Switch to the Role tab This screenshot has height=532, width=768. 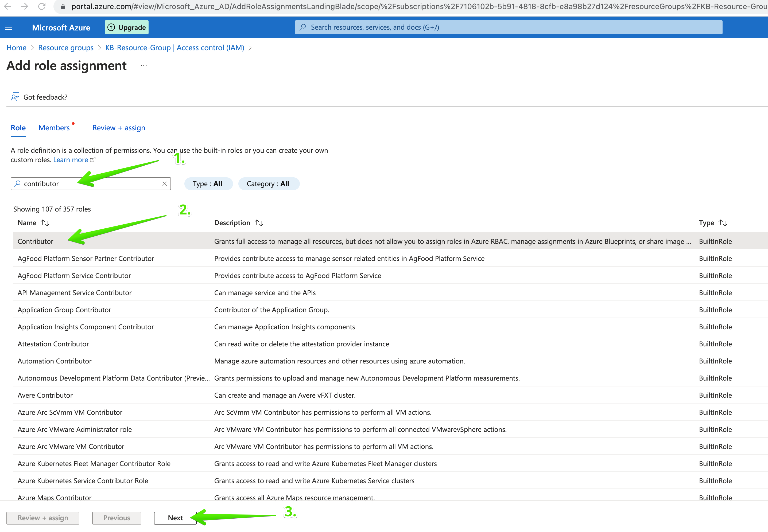point(18,128)
